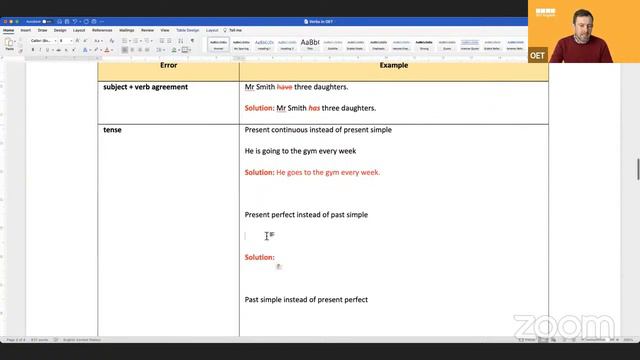Click the Center text alignment icon

point(132,50)
